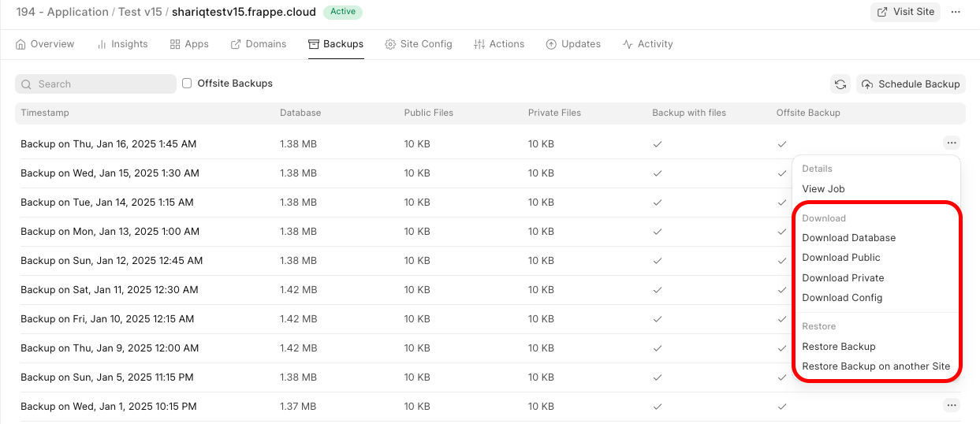The height and width of the screenshot is (424, 980).
Task: View the Activity tab
Action: [647, 44]
